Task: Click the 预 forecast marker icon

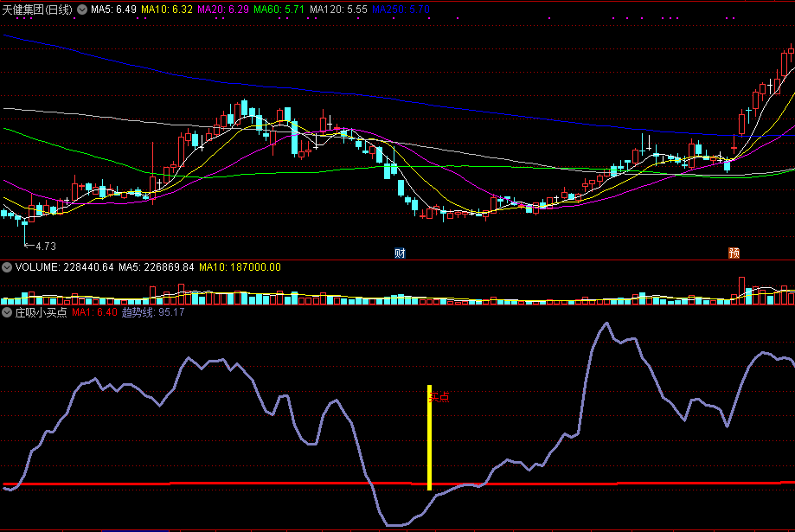Action: click(x=734, y=253)
